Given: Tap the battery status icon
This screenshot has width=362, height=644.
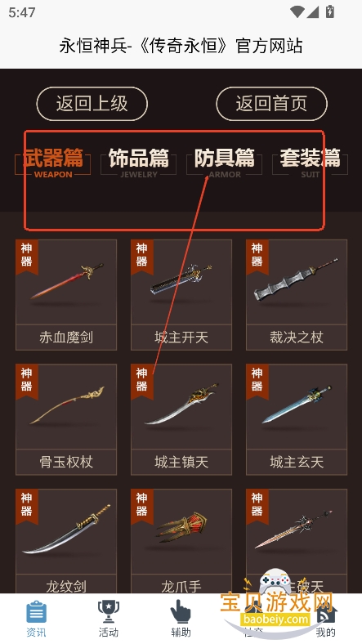Looking at the screenshot, I should [x=329, y=11].
